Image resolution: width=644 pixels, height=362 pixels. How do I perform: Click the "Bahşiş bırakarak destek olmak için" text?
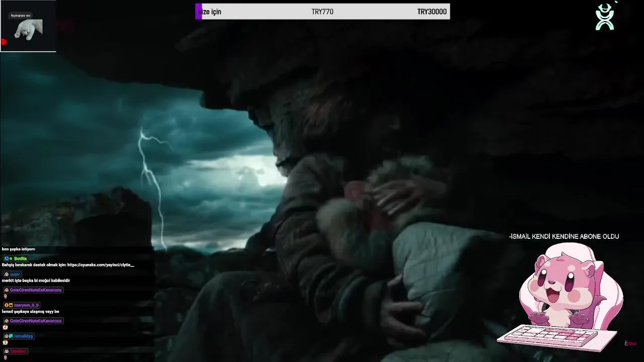pyautogui.click(x=34, y=265)
